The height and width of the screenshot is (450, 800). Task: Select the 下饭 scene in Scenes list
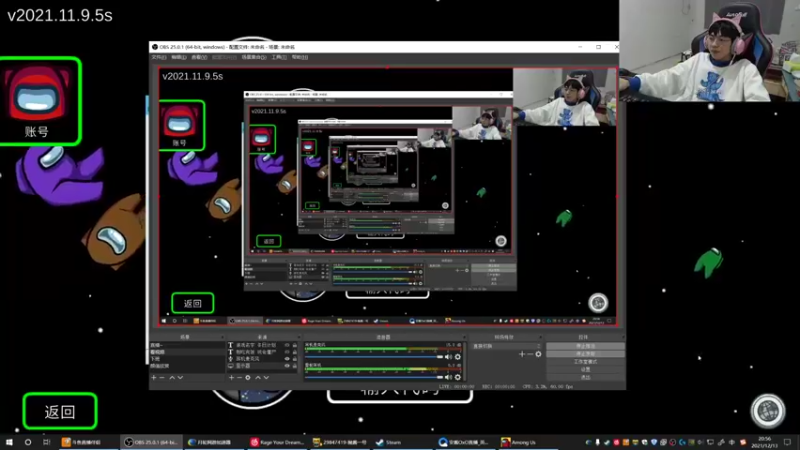tap(186, 359)
